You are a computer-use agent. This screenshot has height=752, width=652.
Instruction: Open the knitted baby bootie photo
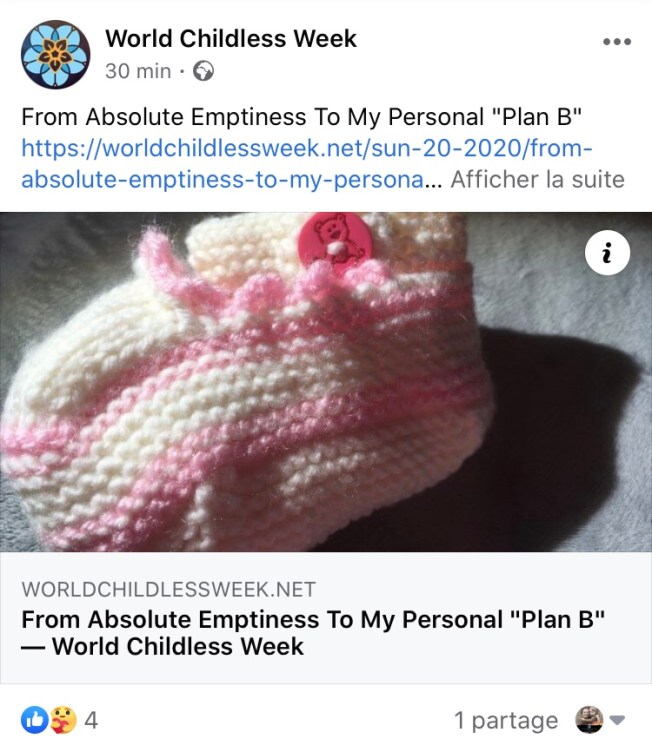coord(326,382)
